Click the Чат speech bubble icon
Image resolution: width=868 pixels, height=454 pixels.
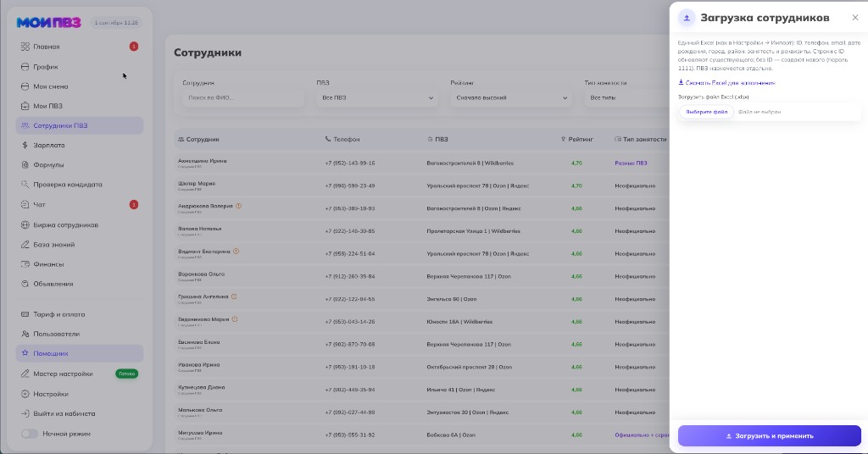[x=25, y=205]
